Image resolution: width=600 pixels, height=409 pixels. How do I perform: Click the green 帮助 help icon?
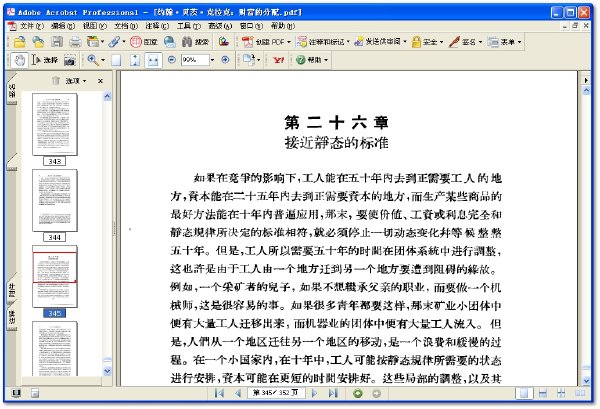(308, 60)
